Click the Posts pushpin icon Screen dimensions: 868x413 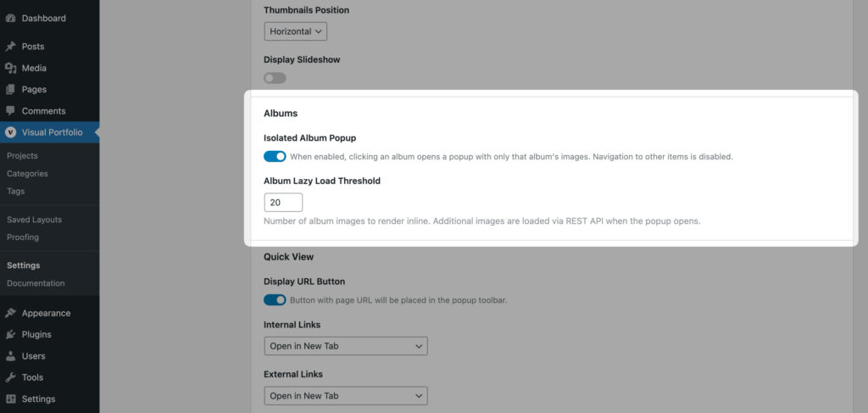(x=11, y=47)
